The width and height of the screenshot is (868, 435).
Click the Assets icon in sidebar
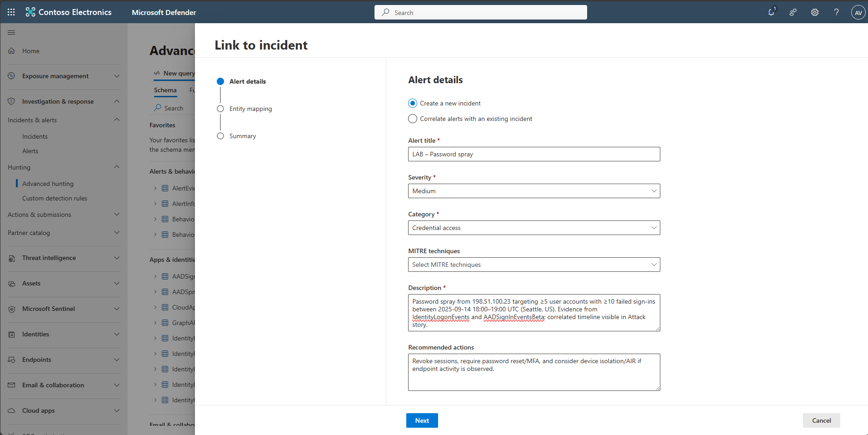tap(12, 284)
